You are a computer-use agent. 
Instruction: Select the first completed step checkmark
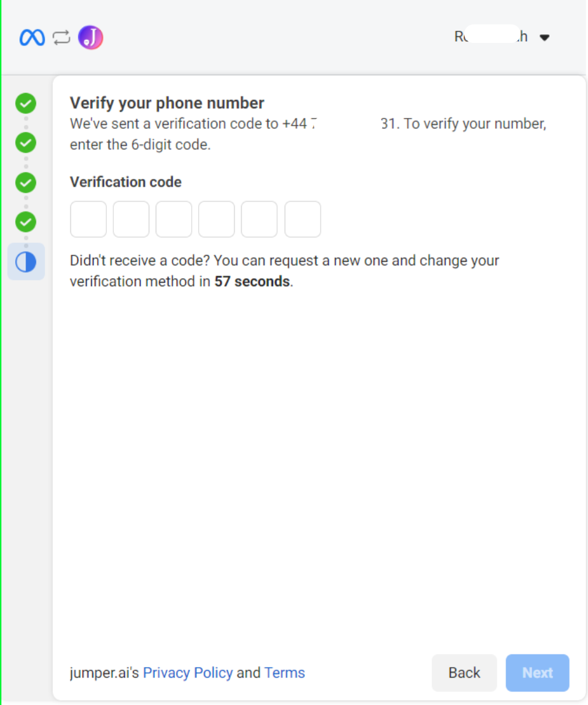pos(26,103)
